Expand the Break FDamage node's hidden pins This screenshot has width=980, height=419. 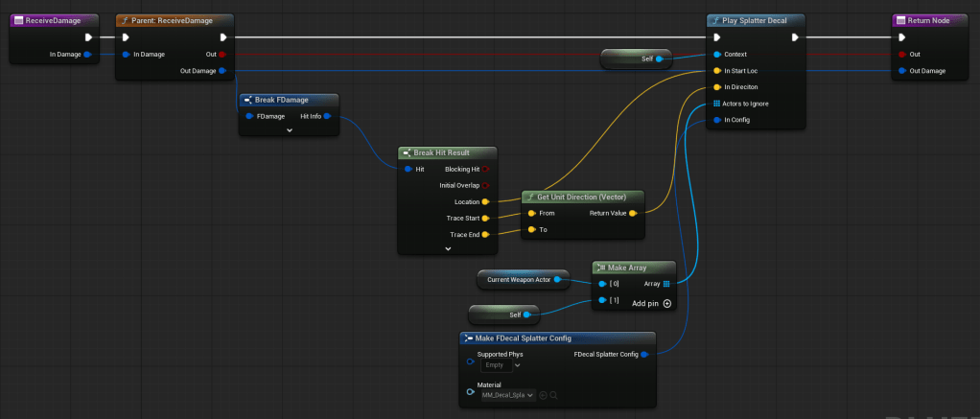pos(289,129)
